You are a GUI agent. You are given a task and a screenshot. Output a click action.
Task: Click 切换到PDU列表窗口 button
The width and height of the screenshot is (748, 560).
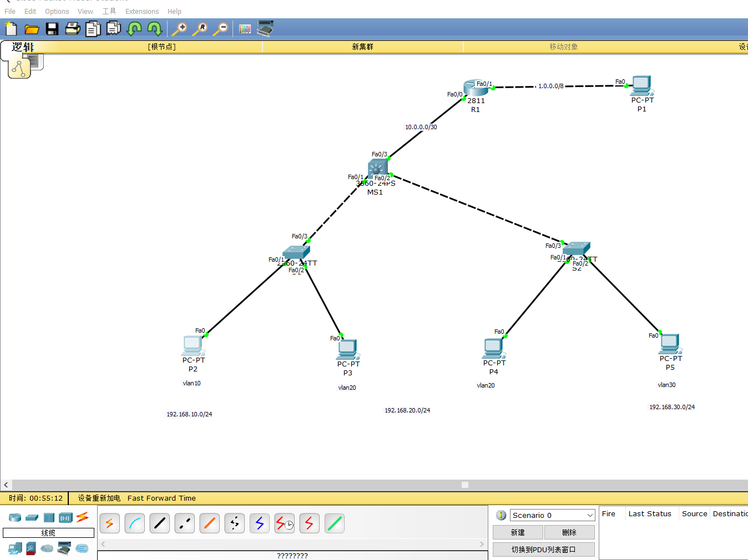(544, 549)
